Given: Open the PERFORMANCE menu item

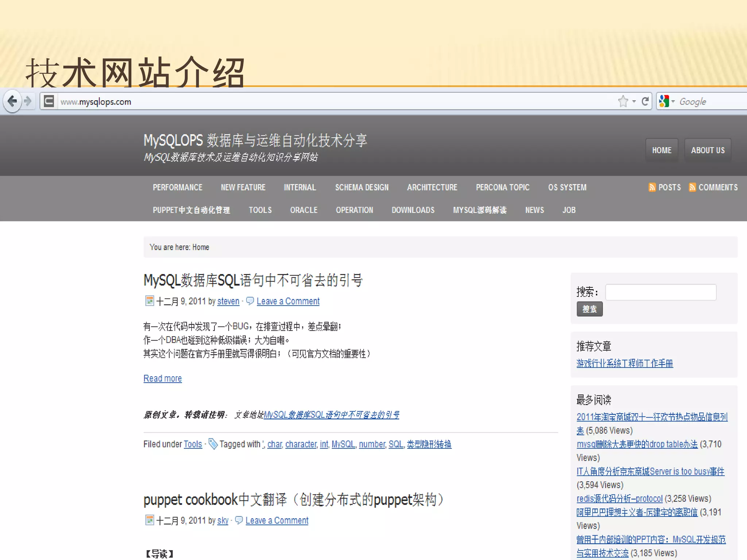Looking at the screenshot, I should (x=177, y=187).
